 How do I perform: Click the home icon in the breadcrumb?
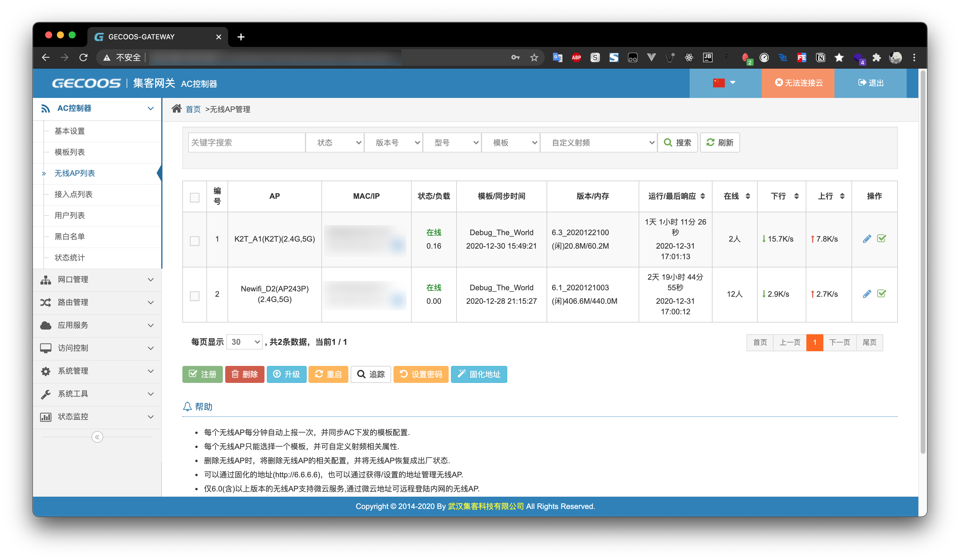(177, 109)
